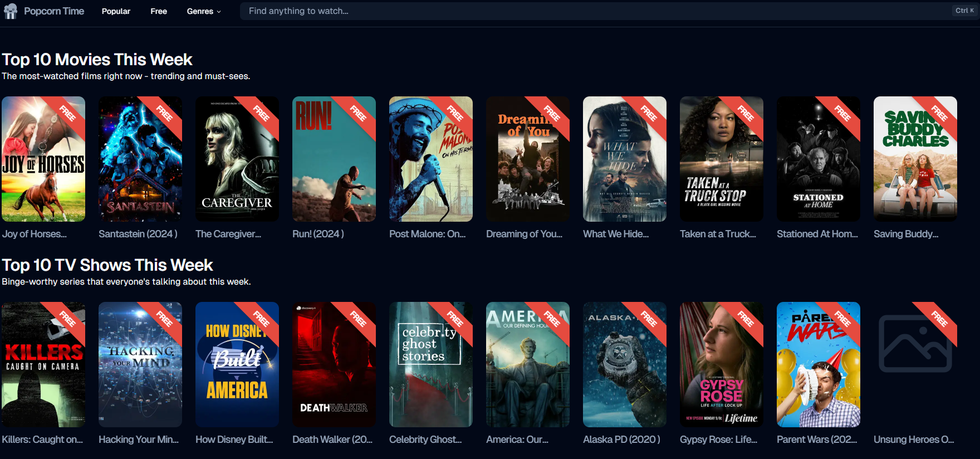The width and height of the screenshot is (980, 459).
Task: Click 'Killers: Caught on...' title text
Action: click(x=42, y=440)
